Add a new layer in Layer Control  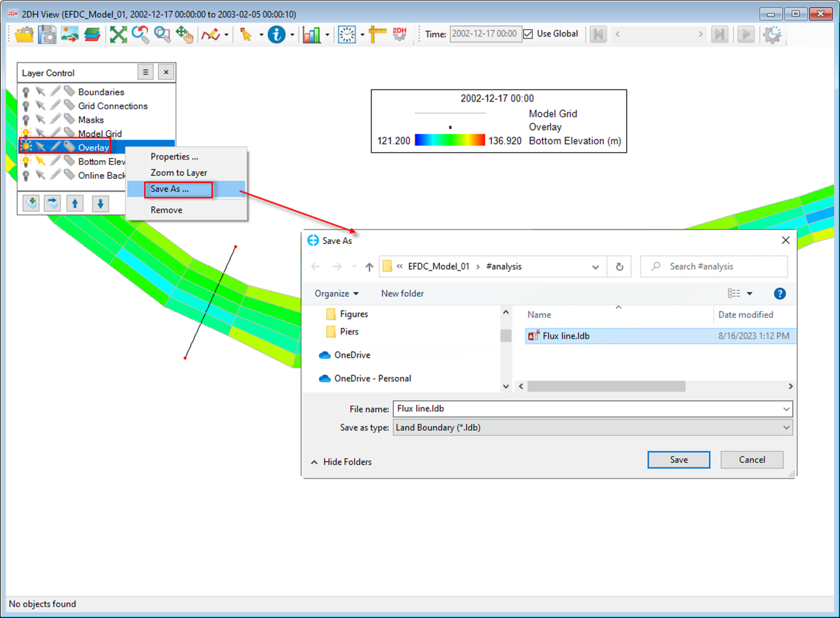(31, 203)
